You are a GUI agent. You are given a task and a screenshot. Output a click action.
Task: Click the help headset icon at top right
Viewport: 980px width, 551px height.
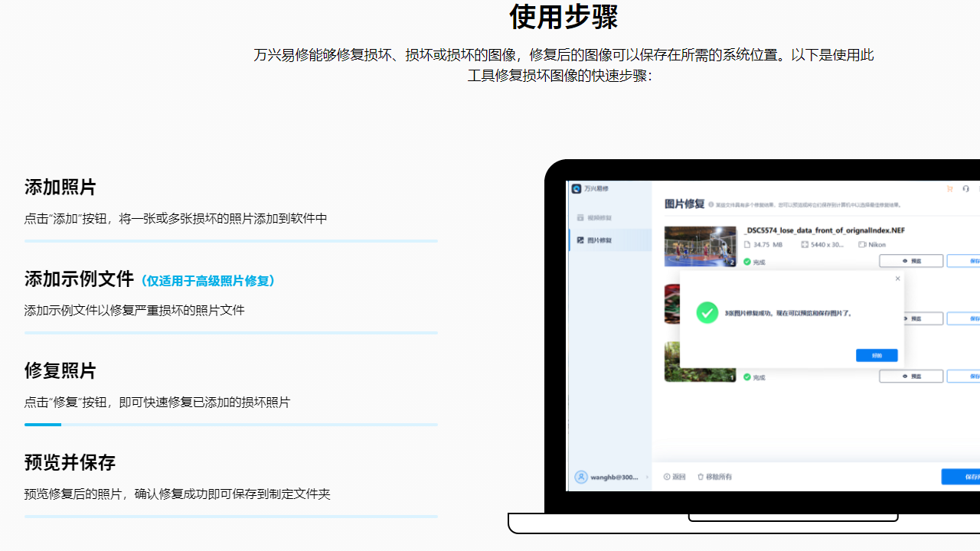pyautogui.click(x=966, y=188)
